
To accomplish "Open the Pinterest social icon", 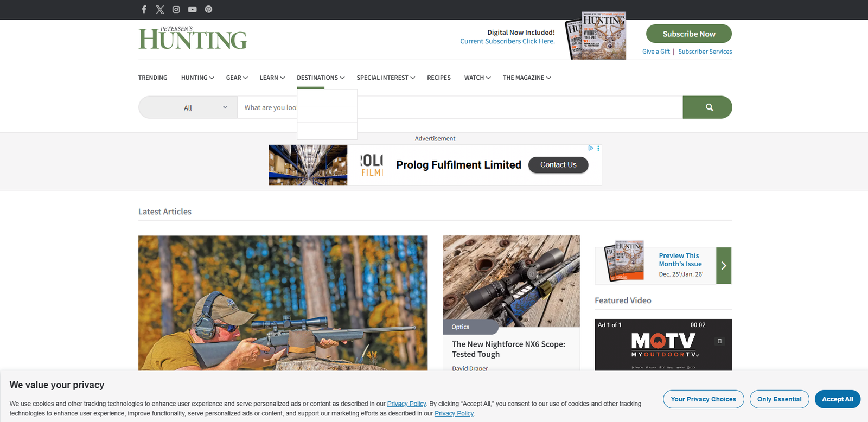I will coord(208,9).
